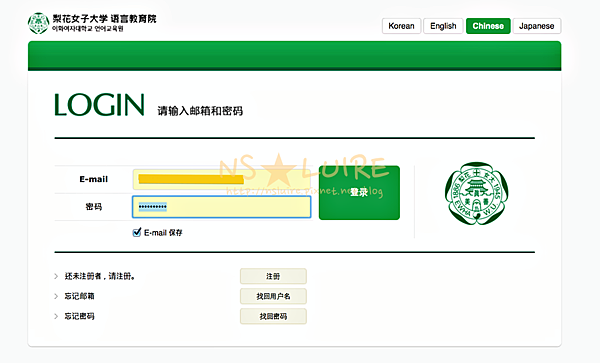Click the 忘记邮箱 text
The image size is (600, 363).
[x=79, y=296]
